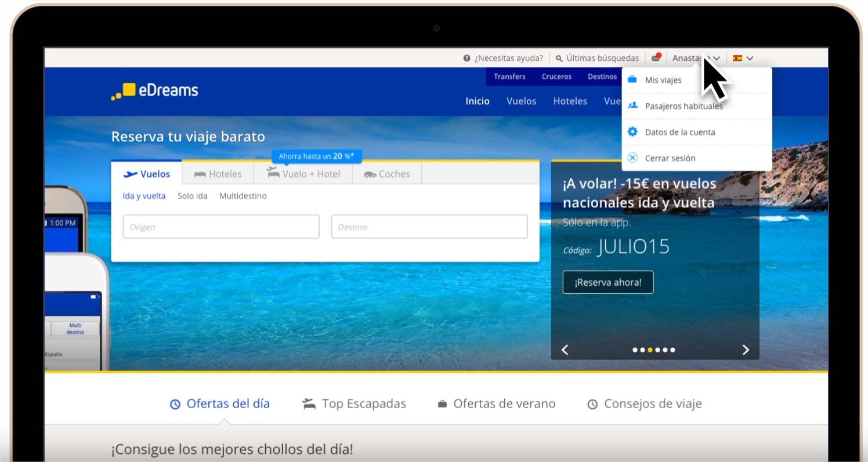
Task: Switch to the Vuelos search tab
Action: (x=147, y=173)
